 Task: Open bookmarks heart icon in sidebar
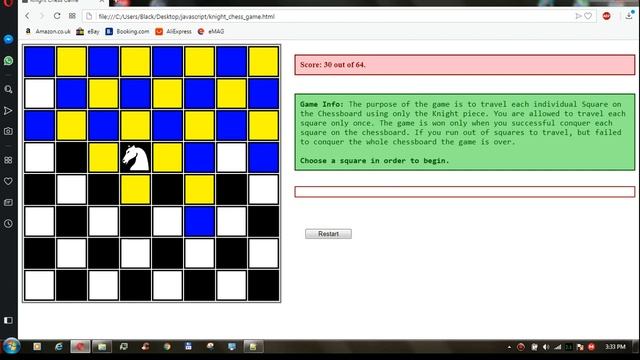(8, 181)
